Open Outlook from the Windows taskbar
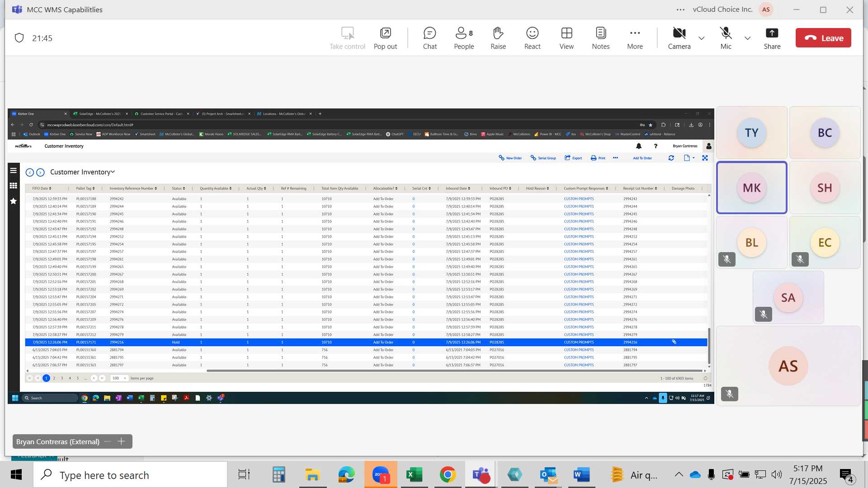The image size is (868, 488). pyautogui.click(x=548, y=475)
